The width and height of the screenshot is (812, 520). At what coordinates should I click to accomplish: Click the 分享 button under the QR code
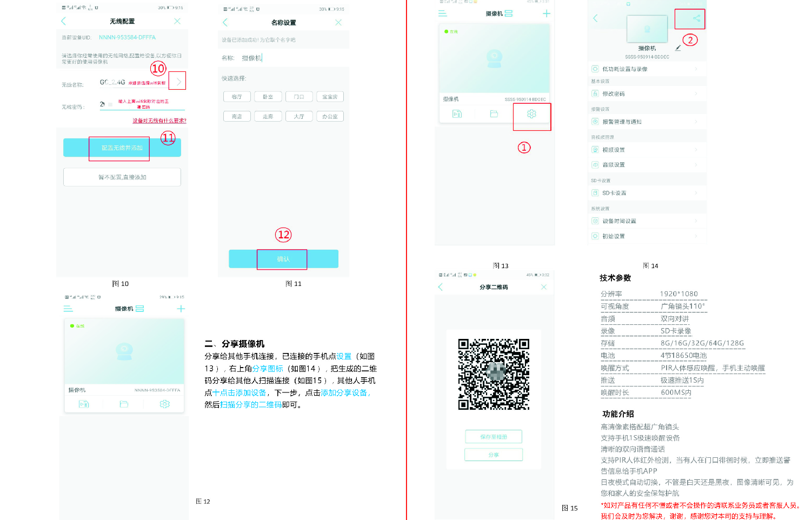(494, 455)
